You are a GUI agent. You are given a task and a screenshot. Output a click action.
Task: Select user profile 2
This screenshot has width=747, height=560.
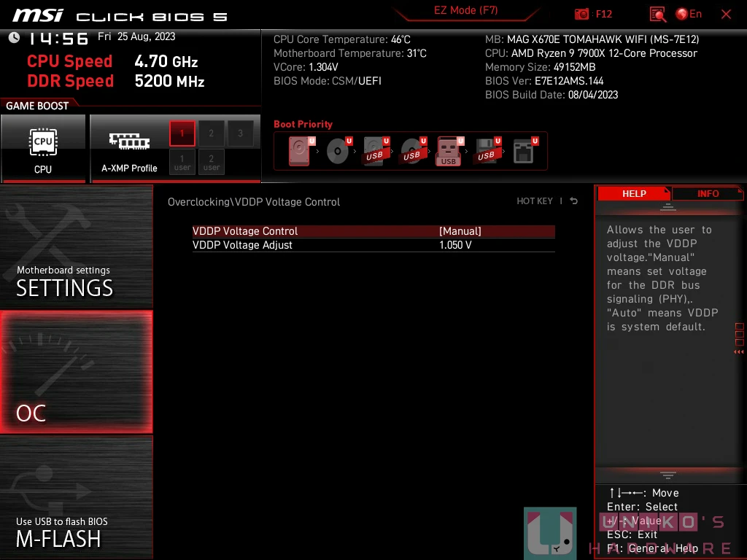pos(211,163)
